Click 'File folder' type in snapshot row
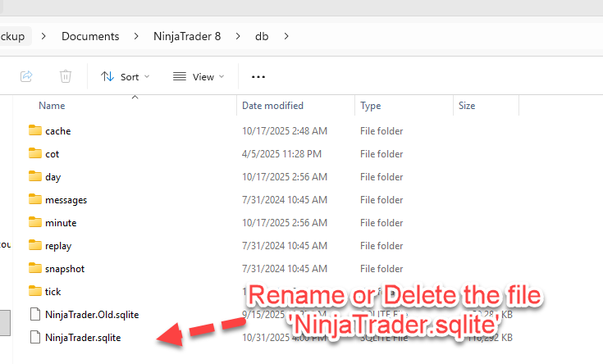The width and height of the screenshot is (603, 364). point(381,269)
